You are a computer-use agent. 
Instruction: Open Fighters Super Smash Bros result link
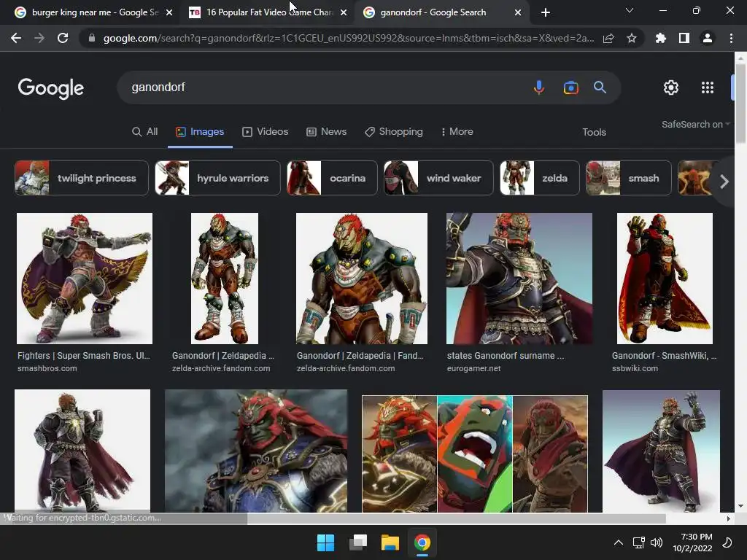tap(84, 356)
